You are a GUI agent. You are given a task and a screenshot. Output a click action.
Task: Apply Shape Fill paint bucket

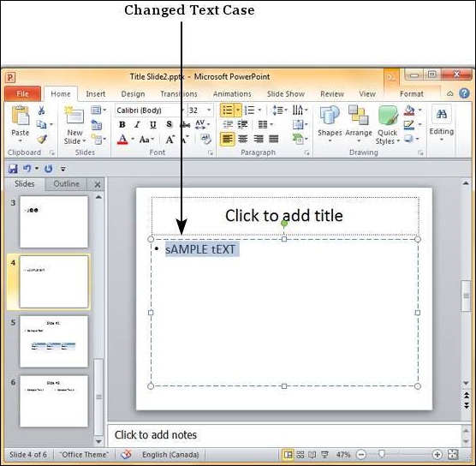pyautogui.click(x=409, y=111)
